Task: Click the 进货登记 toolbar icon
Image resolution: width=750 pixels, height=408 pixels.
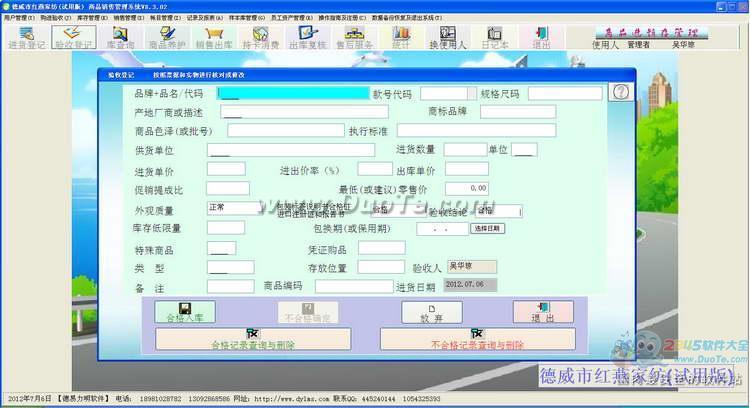Action: (x=29, y=38)
